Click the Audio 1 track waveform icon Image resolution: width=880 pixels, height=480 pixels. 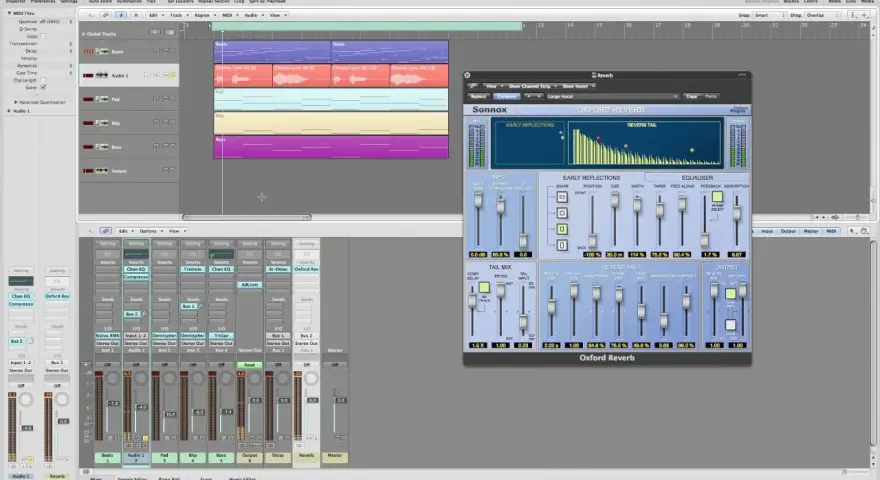click(x=102, y=75)
